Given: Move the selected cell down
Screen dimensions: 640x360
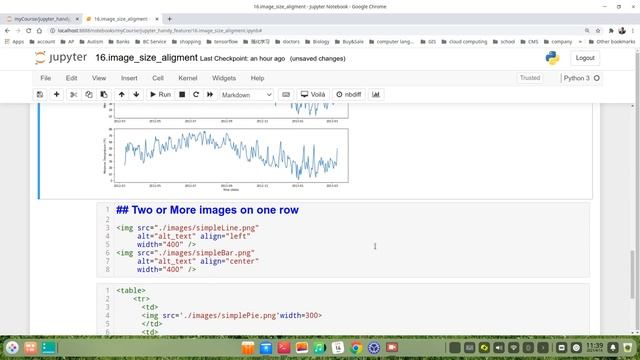Looking at the screenshot, I should (x=136, y=95).
